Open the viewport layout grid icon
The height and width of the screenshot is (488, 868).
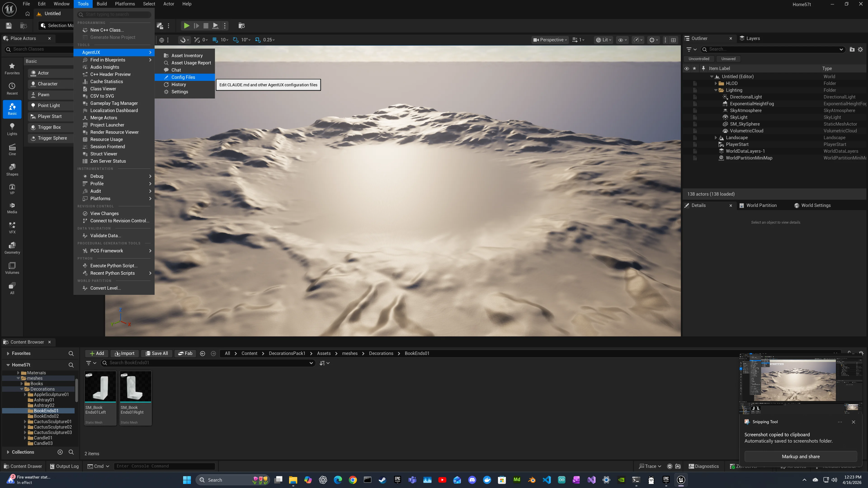tap(673, 40)
